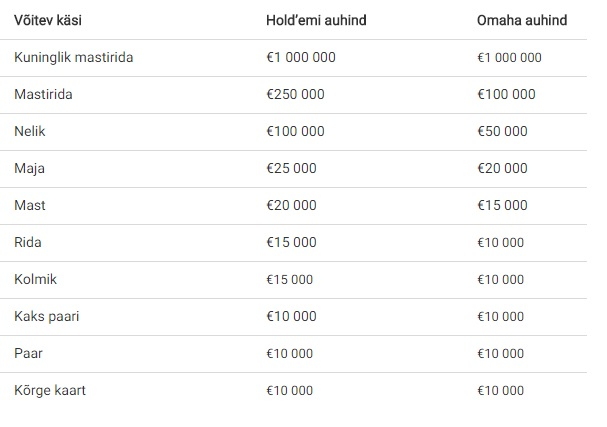
Task: Click the "Võitev käsi" column header
Action: click(x=47, y=21)
